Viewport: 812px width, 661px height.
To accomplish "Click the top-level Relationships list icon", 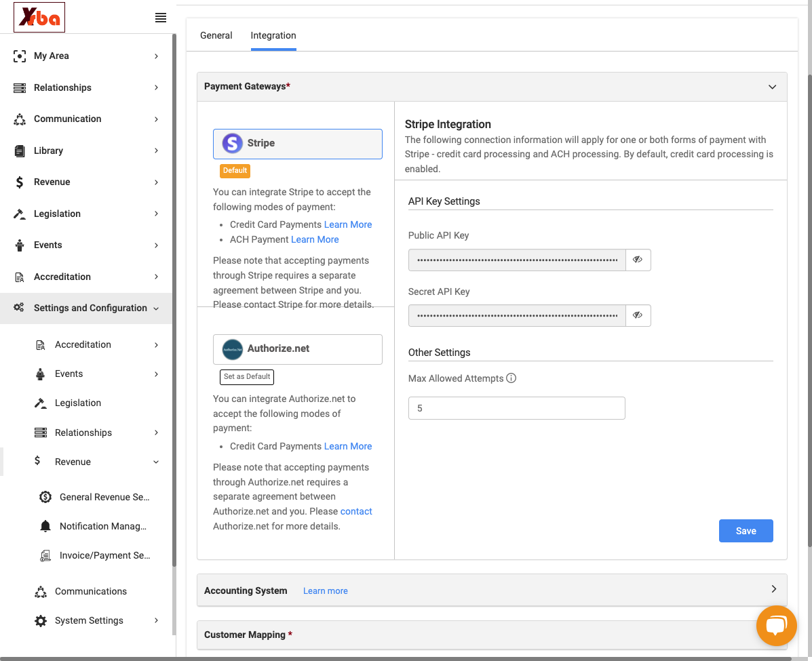I will pos(20,87).
